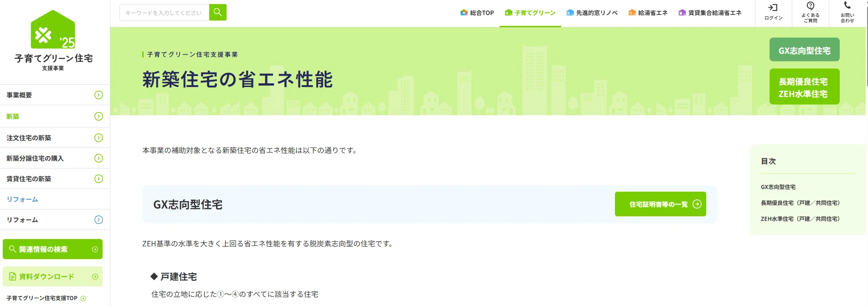Viewport: 868px width, 306px height.
Task: Click the circled arrow beside 新築
Action: coord(98,116)
